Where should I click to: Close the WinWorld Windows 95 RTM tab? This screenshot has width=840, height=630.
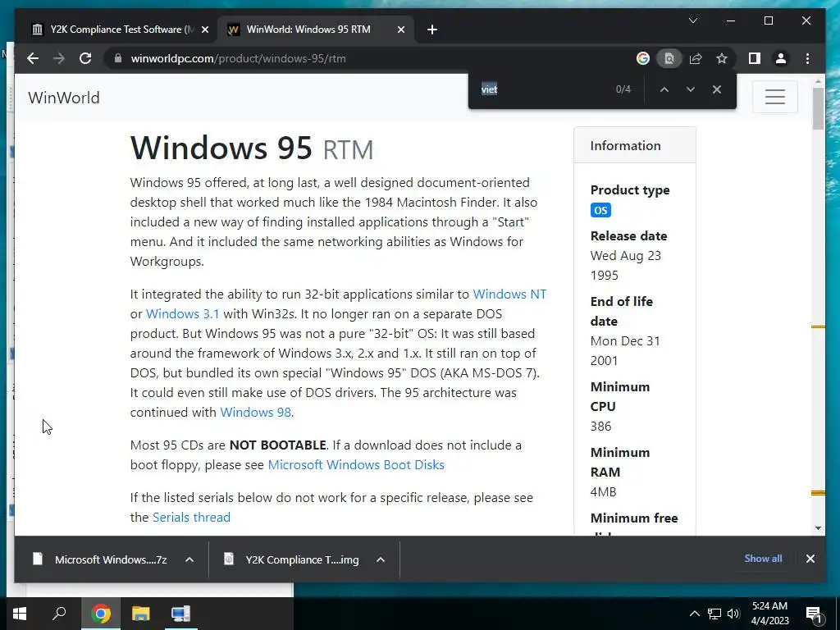tap(400, 30)
